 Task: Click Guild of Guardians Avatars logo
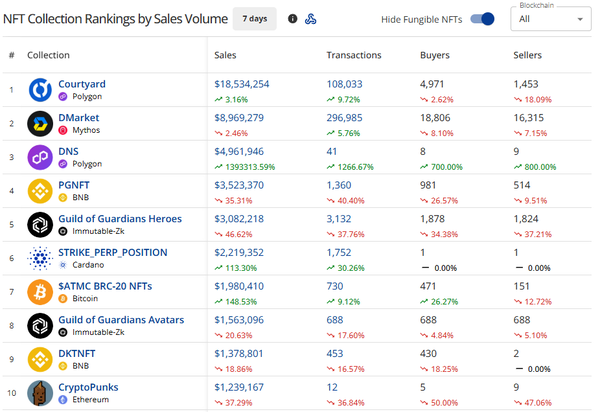pos(40,326)
